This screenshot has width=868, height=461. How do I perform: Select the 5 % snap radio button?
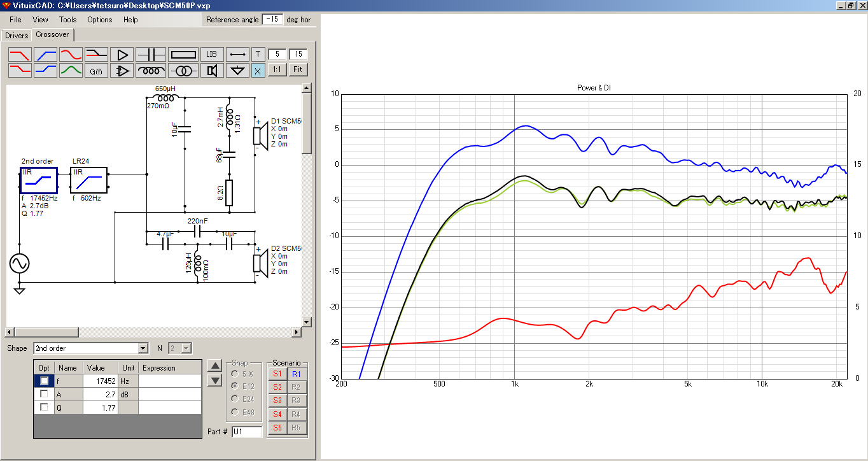[x=235, y=374]
